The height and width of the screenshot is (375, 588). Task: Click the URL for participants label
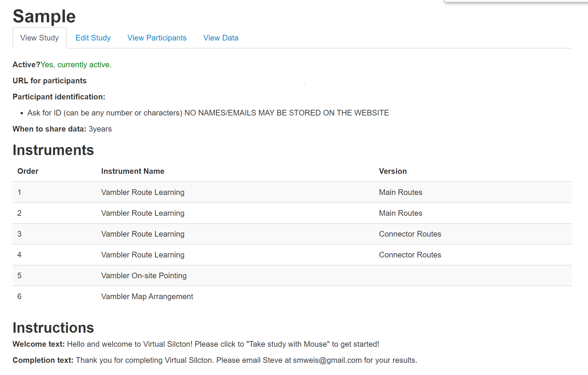click(49, 81)
